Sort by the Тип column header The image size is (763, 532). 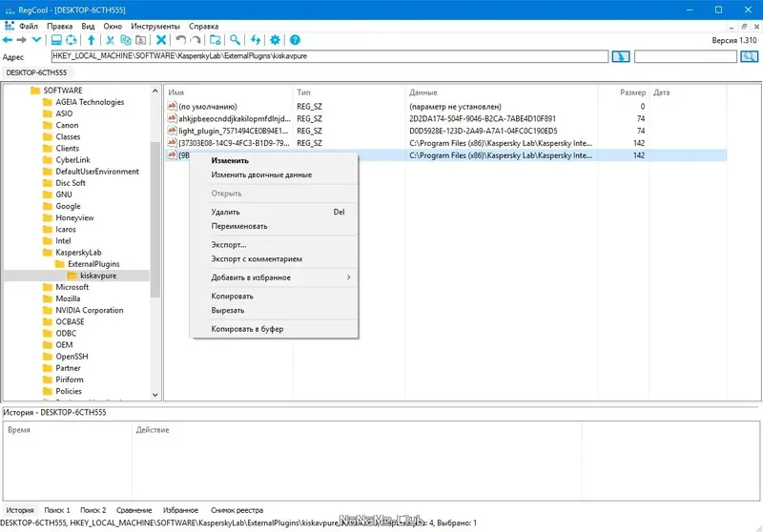pyautogui.click(x=349, y=92)
